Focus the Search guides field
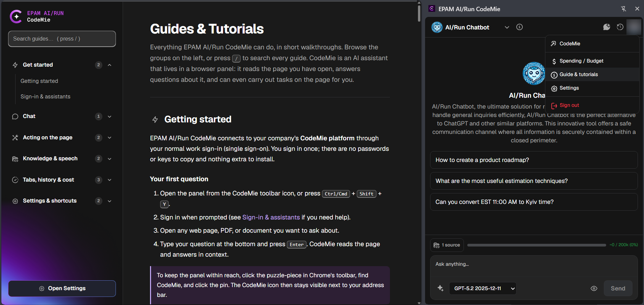This screenshot has height=305, width=644. 62,39
